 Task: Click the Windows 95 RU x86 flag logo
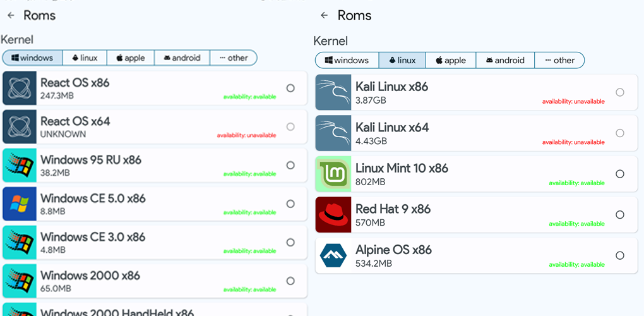20,165
